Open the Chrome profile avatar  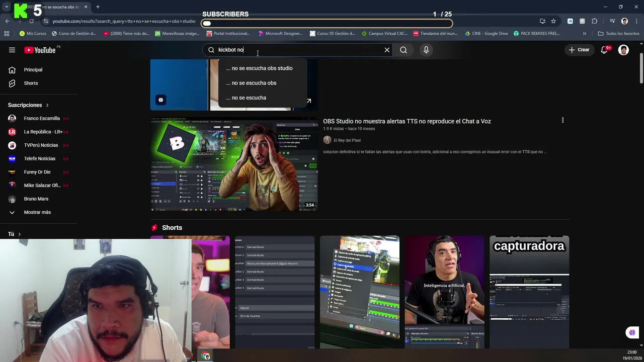click(624, 21)
